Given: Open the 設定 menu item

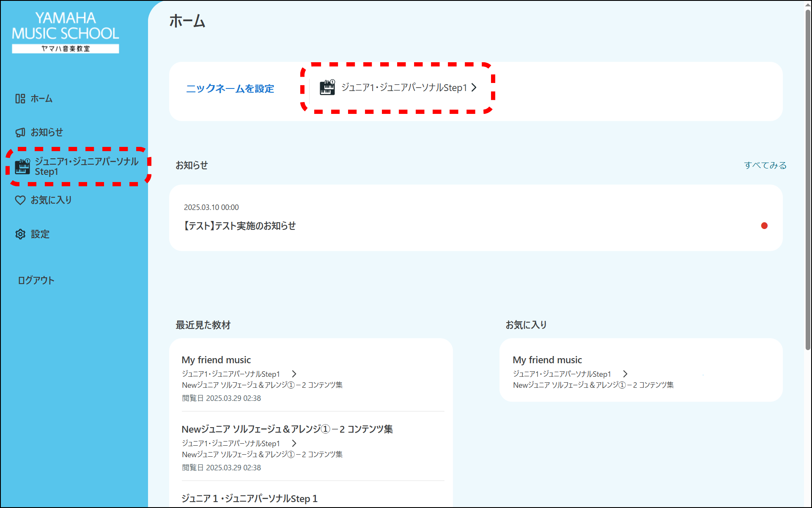Looking at the screenshot, I should coord(40,234).
